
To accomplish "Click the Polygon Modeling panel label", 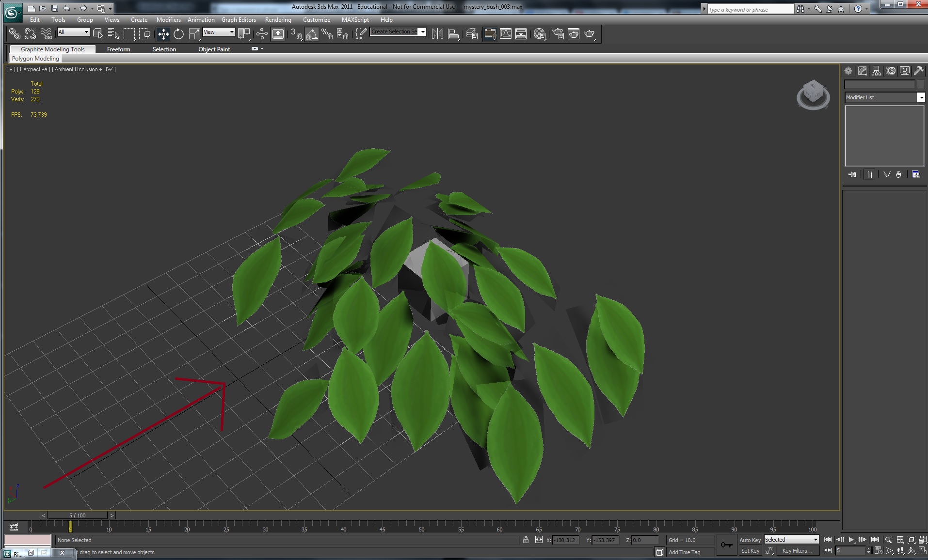I will pos(35,59).
